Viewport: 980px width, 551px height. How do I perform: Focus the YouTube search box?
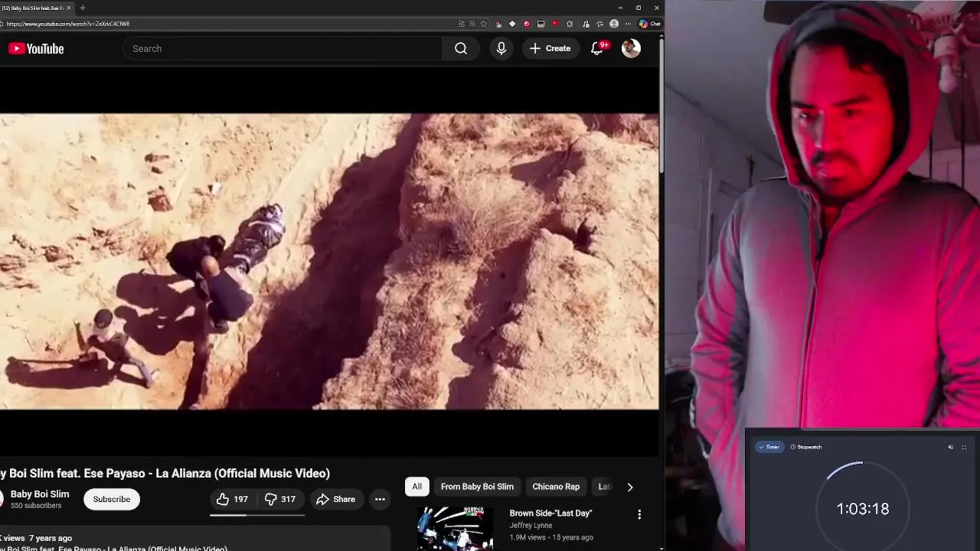tap(283, 48)
